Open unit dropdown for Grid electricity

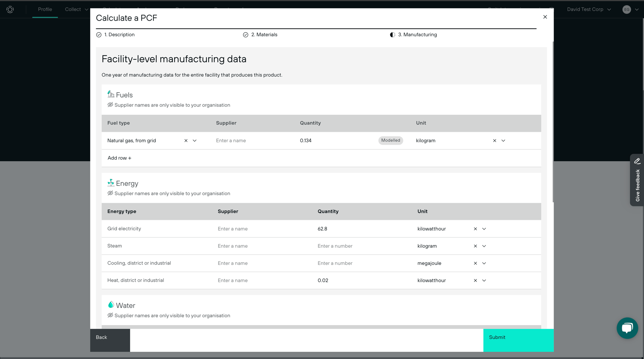484,229
